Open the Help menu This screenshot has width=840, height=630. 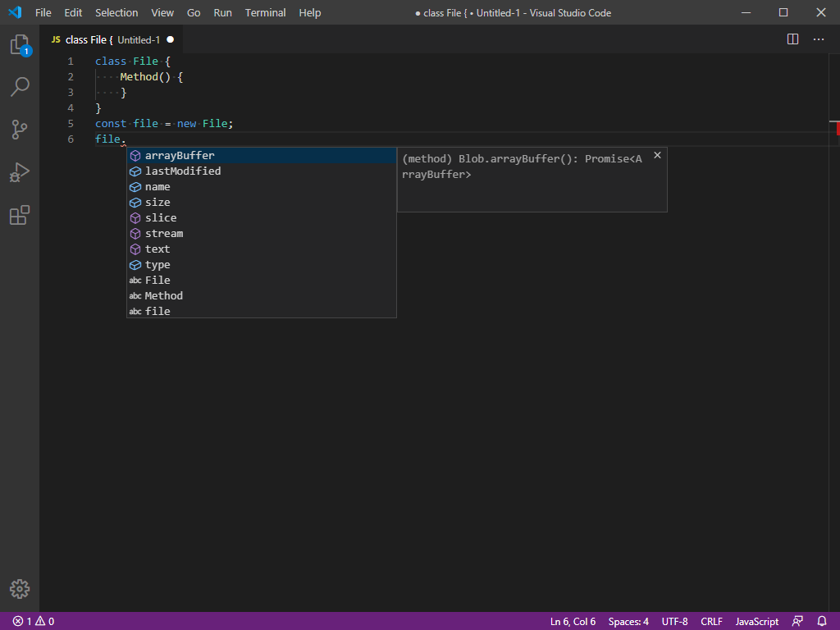pyautogui.click(x=309, y=12)
